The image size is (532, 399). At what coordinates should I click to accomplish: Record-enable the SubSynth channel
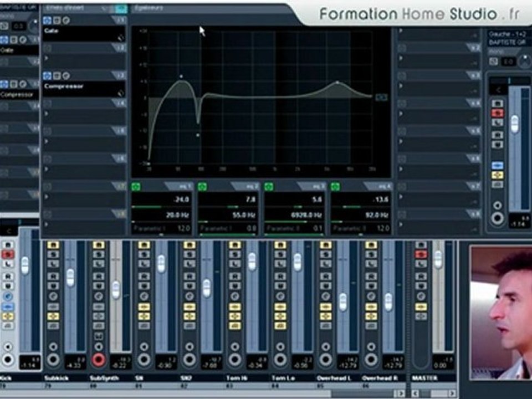[99, 359]
